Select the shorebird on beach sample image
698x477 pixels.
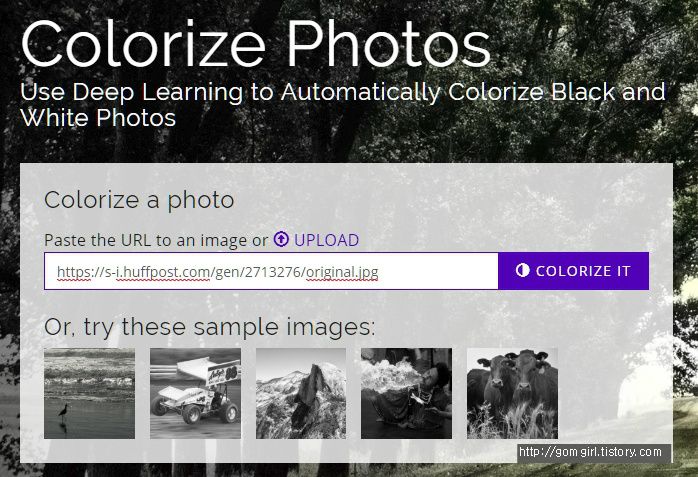click(89, 393)
